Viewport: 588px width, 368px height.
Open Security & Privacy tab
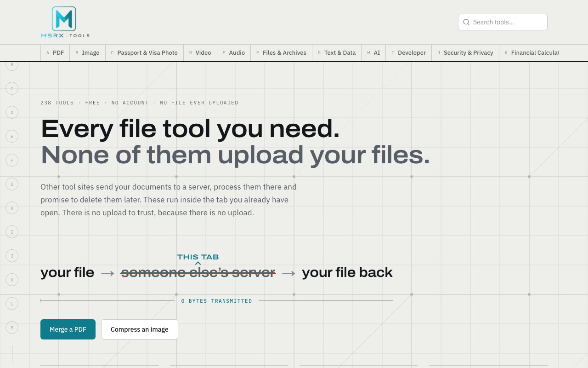coord(465,53)
